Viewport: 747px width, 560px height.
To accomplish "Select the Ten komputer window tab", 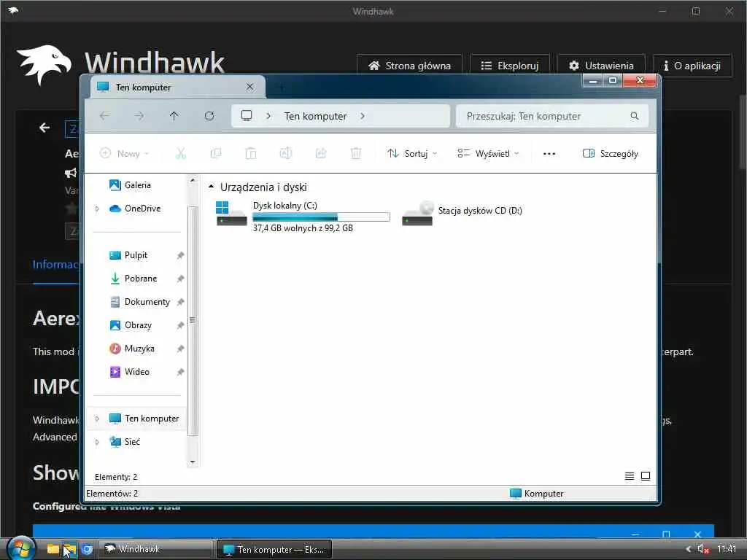I will point(177,87).
